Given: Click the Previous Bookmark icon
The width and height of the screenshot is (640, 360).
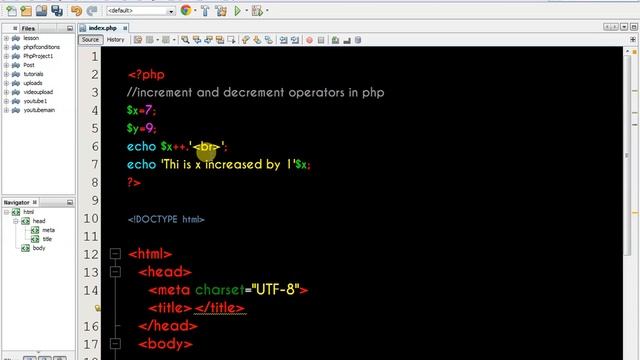Looking at the screenshot, I should pos(245,40).
